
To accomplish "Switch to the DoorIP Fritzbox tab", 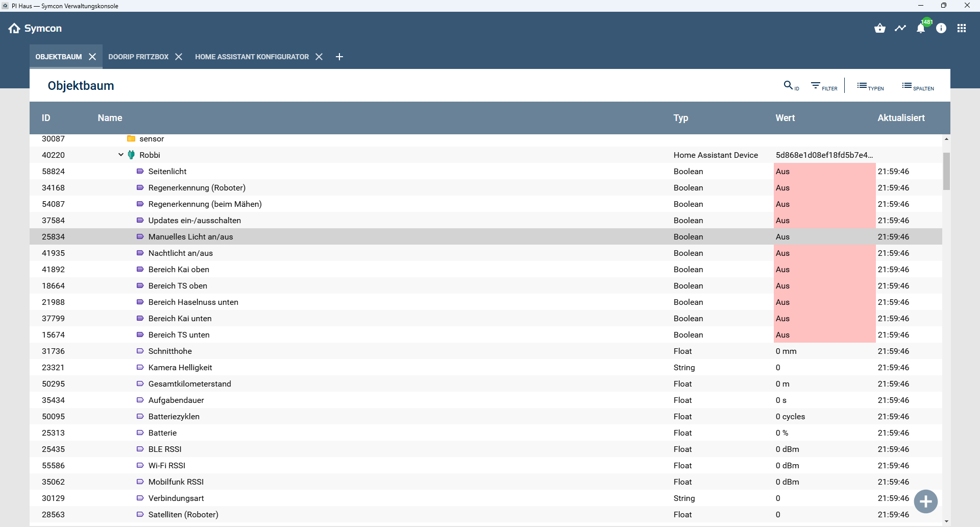I will (138, 57).
